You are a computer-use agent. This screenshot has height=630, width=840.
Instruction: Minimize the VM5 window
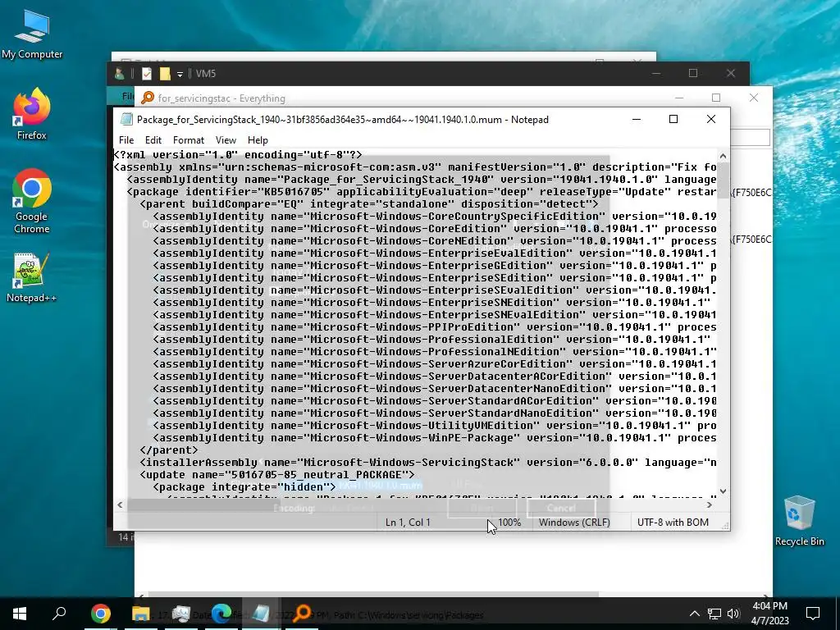[x=656, y=73]
